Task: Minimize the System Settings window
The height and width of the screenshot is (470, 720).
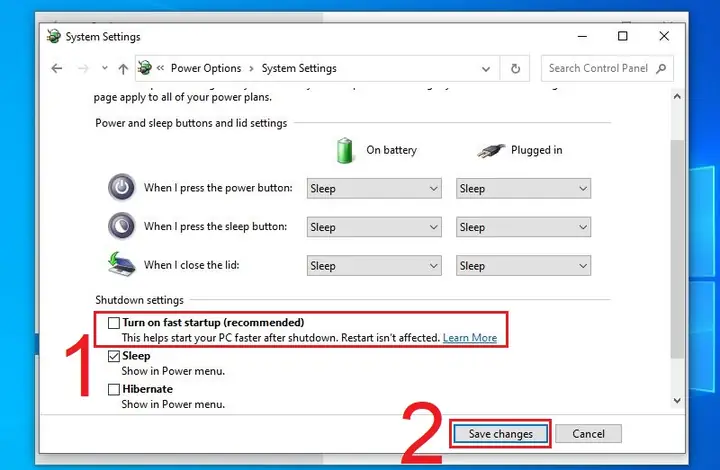Action: click(x=582, y=36)
